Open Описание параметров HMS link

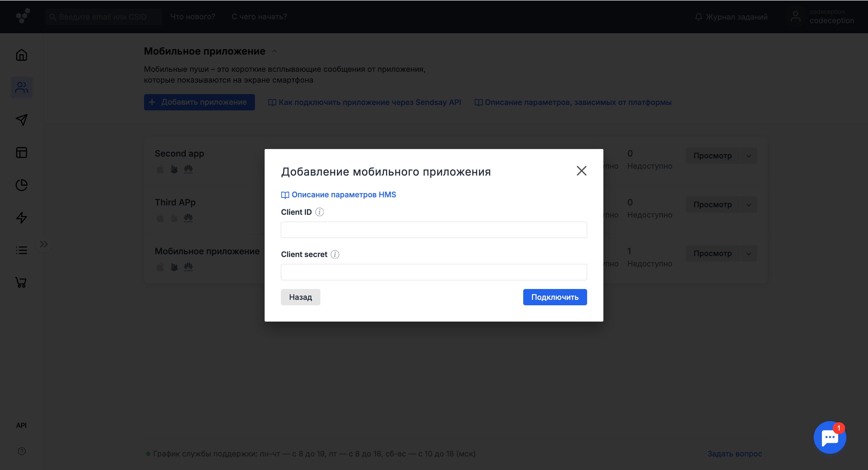click(x=343, y=195)
